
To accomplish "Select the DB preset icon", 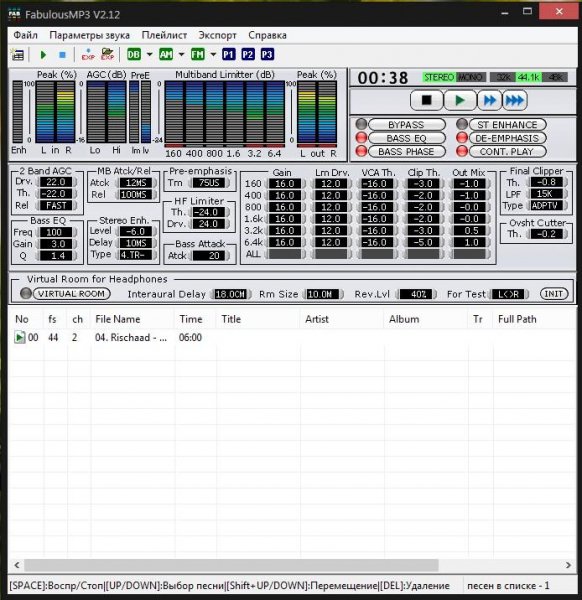I will [x=134, y=54].
